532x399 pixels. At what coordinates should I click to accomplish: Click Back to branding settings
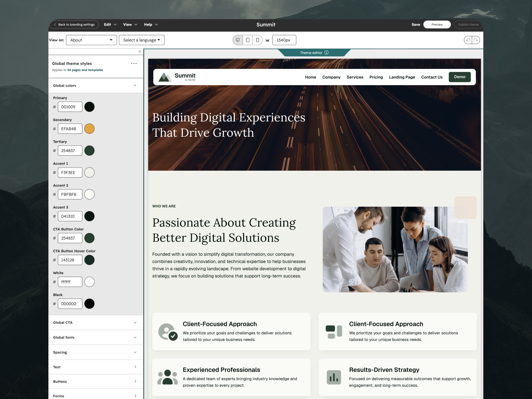coord(74,24)
